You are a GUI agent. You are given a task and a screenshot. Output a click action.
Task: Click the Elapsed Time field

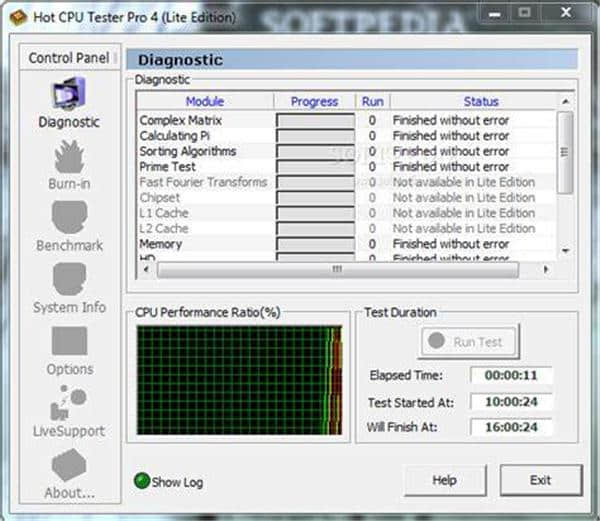[511, 376]
